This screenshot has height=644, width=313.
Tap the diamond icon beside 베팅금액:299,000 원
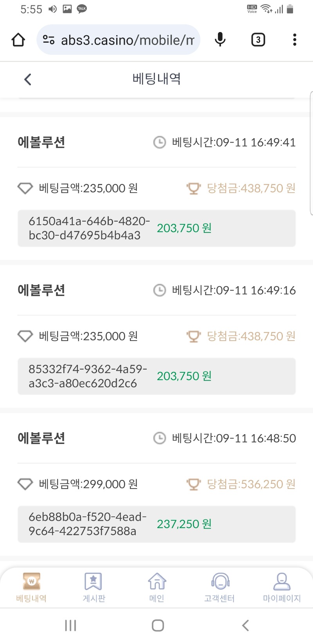click(x=25, y=484)
